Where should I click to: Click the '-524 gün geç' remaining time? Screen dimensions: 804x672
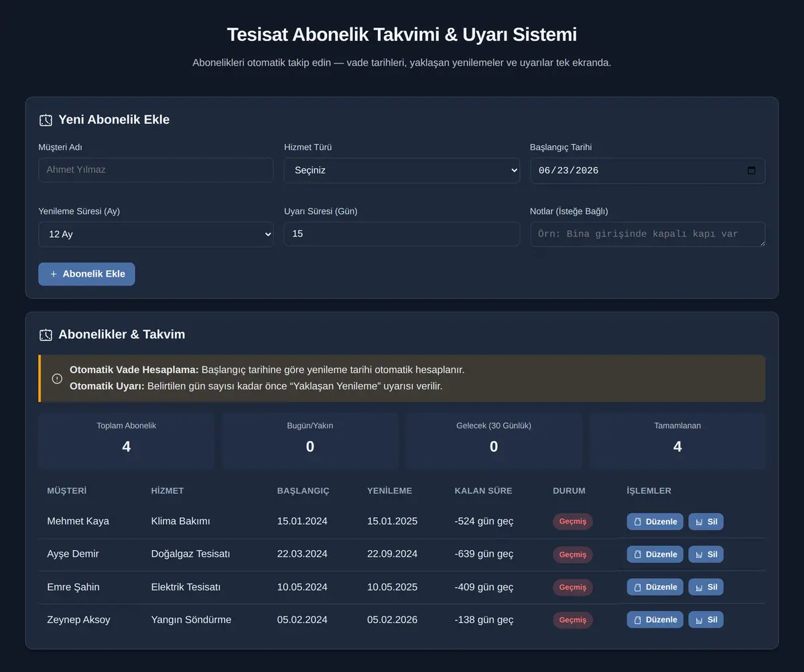pyautogui.click(x=484, y=521)
